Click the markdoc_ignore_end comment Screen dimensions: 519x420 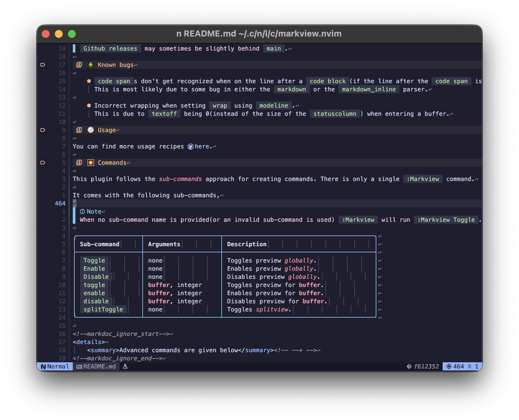118,358
